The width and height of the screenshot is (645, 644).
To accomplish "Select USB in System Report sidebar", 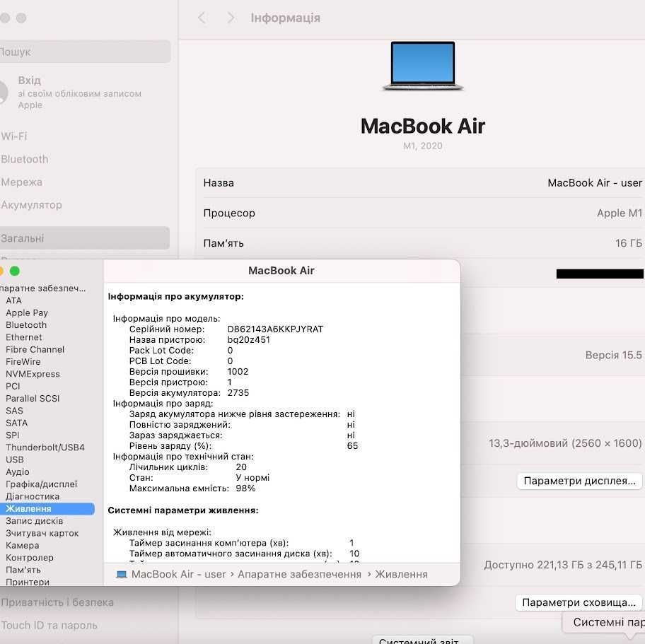I will (14, 459).
